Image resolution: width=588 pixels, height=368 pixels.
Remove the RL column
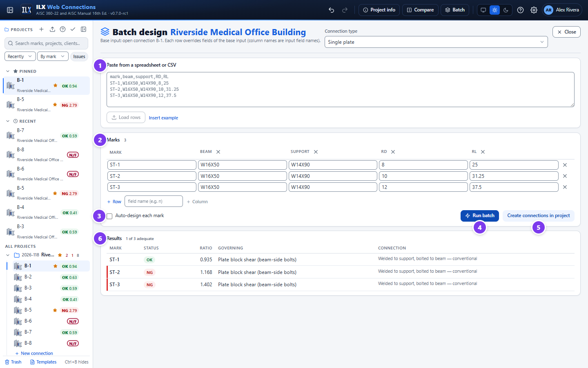pyautogui.click(x=483, y=152)
